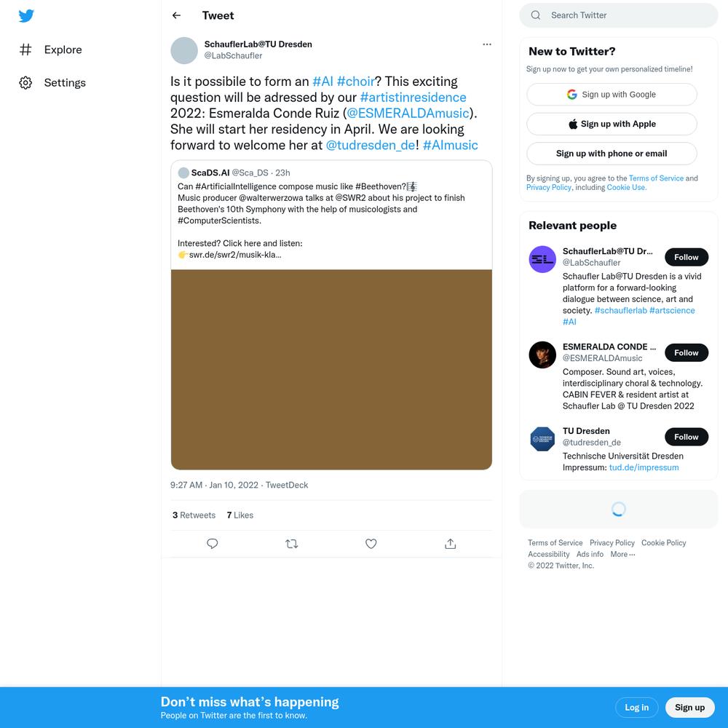The height and width of the screenshot is (728, 728).
Task: Open Settings from the sidebar
Action: 52,83
